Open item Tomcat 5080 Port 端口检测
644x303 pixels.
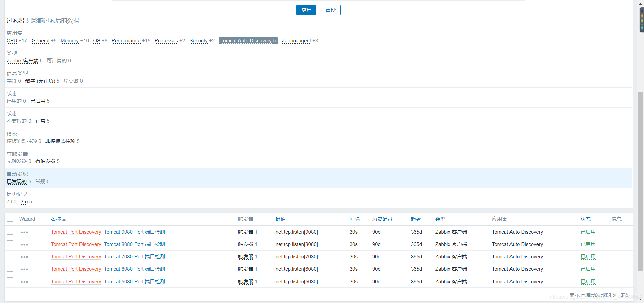135,282
